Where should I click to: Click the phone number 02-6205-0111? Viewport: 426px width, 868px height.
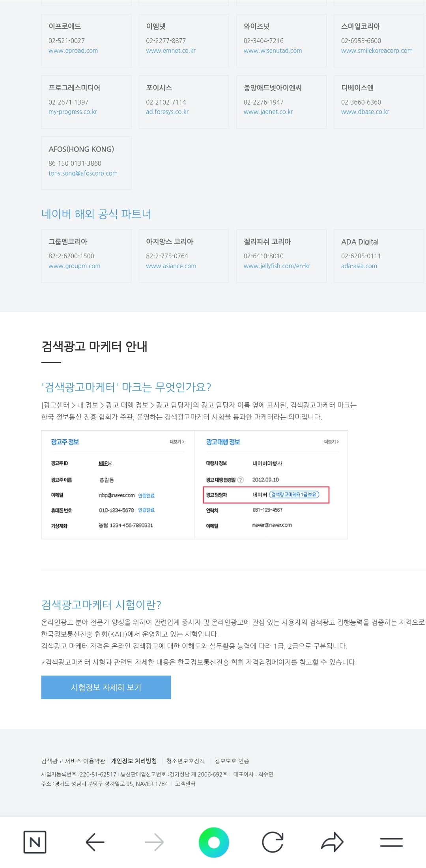click(361, 256)
